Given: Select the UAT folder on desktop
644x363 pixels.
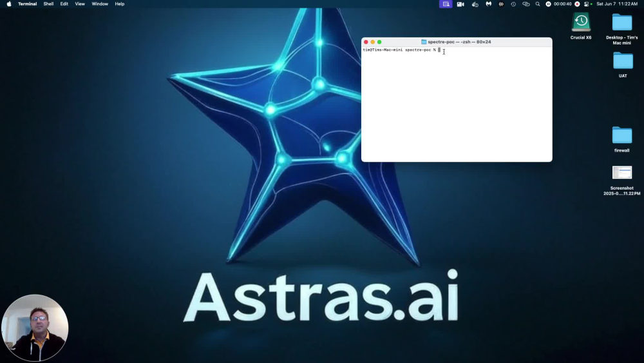Looking at the screenshot, I should [623, 61].
